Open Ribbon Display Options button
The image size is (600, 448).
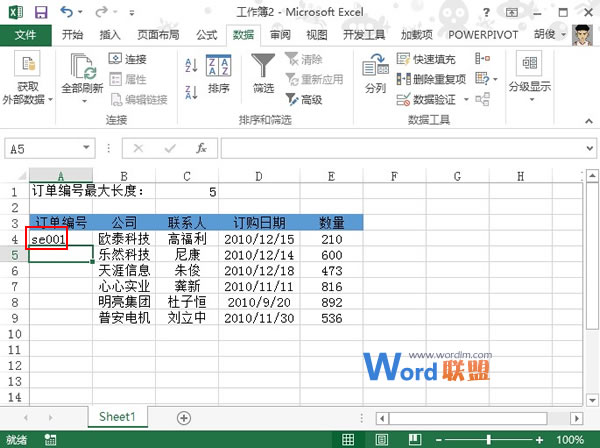[512, 13]
